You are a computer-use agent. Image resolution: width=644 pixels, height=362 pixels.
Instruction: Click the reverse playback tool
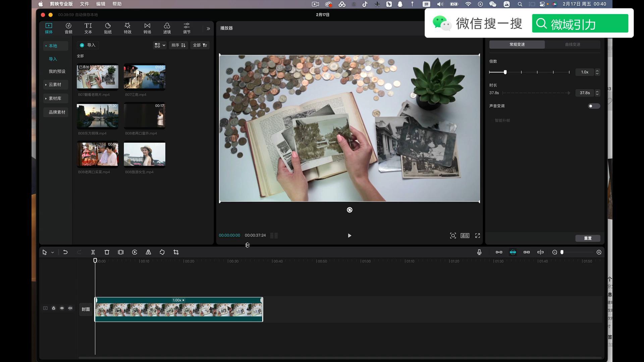pyautogui.click(x=135, y=252)
